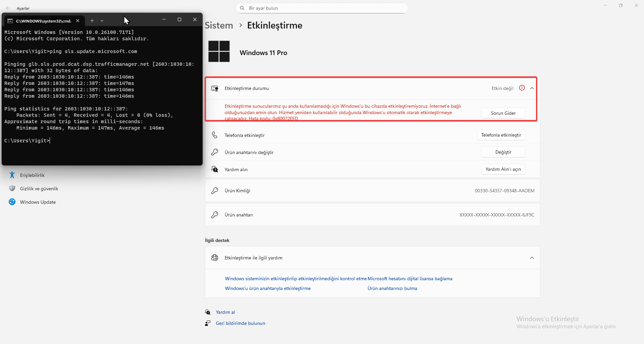Click the Telefonla etkinleştir button
The width and height of the screenshot is (644, 344).
click(x=501, y=135)
